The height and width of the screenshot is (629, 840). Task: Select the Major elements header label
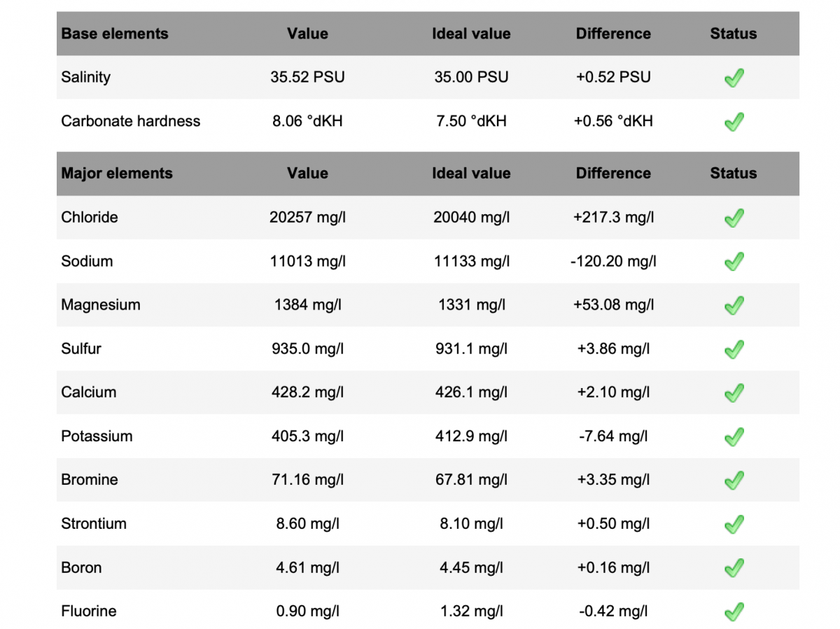[x=117, y=173]
